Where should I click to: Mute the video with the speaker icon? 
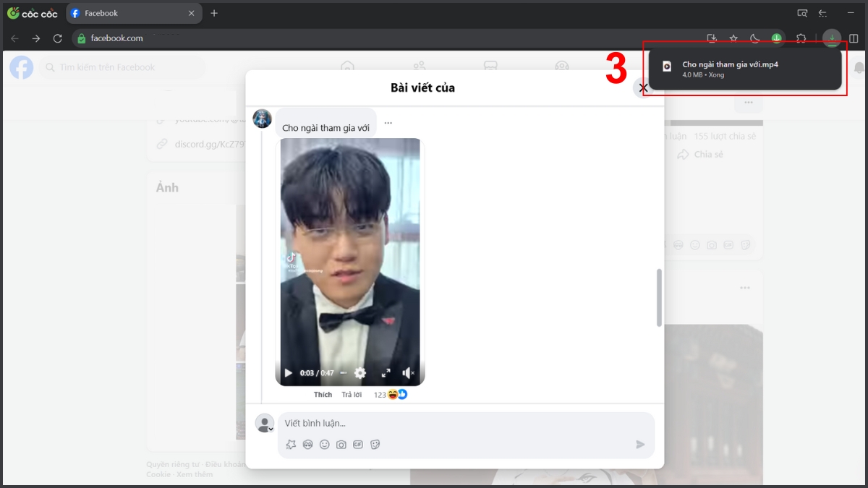pyautogui.click(x=408, y=372)
